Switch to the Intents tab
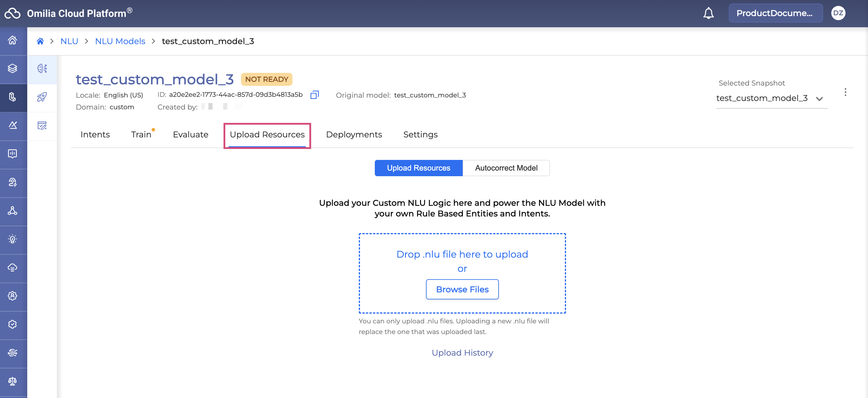 pyautogui.click(x=95, y=134)
